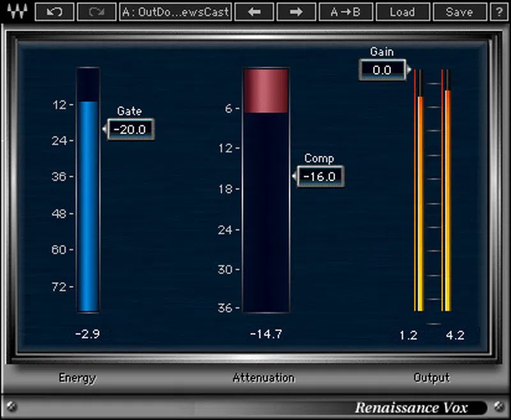This screenshot has width=511, height=420.
Task: Select the Comp threshold marker showing -16.0
Action: click(319, 177)
